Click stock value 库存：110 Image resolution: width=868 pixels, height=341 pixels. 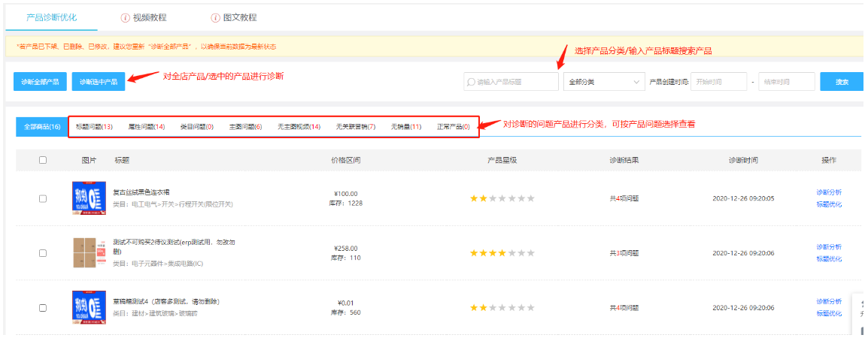pyautogui.click(x=346, y=258)
